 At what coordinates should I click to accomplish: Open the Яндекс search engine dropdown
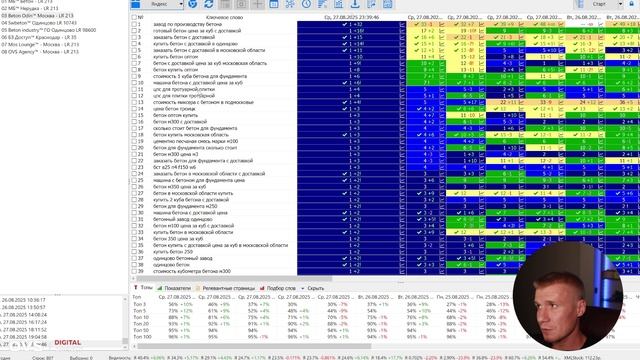pyautogui.click(x=181, y=4)
